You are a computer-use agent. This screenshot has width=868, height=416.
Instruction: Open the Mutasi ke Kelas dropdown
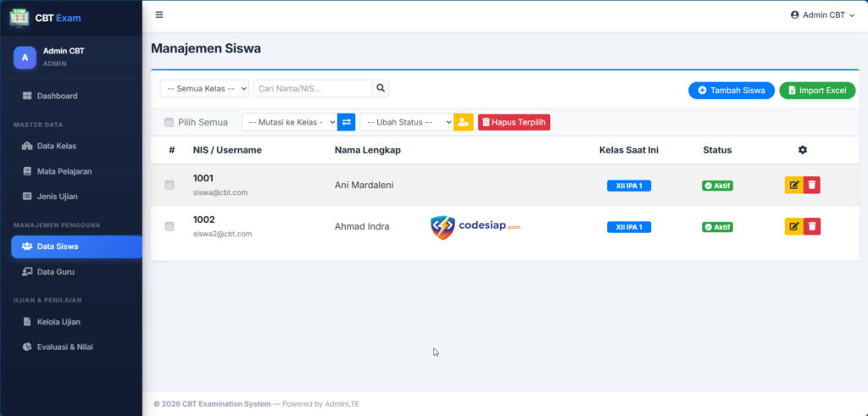pos(289,122)
